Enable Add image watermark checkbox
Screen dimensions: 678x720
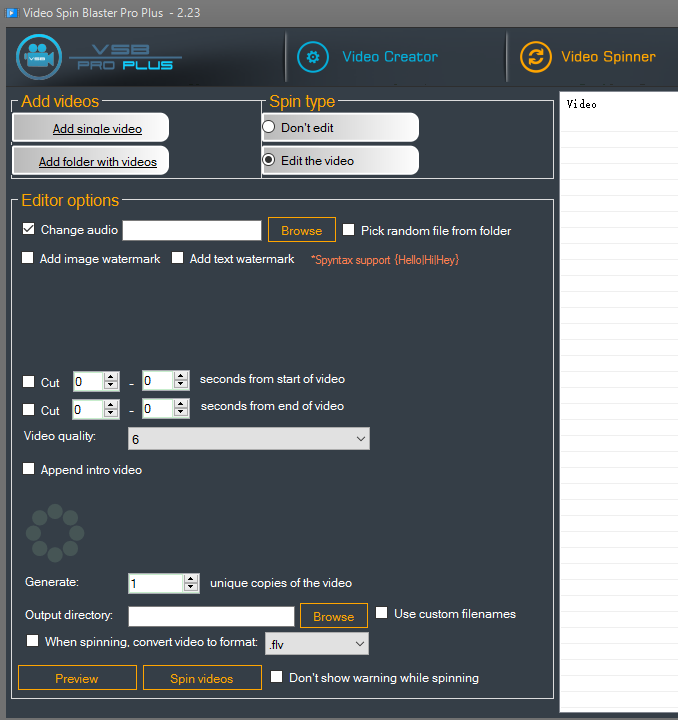[28, 258]
